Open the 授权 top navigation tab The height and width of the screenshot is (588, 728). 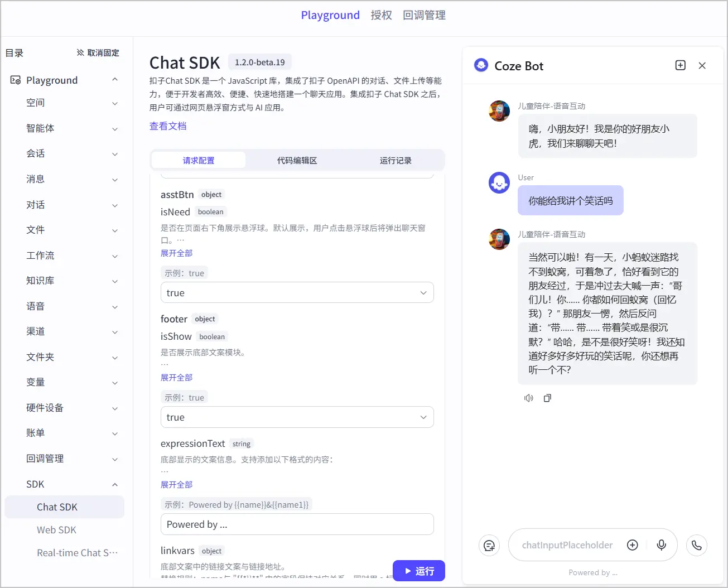click(x=382, y=15)
